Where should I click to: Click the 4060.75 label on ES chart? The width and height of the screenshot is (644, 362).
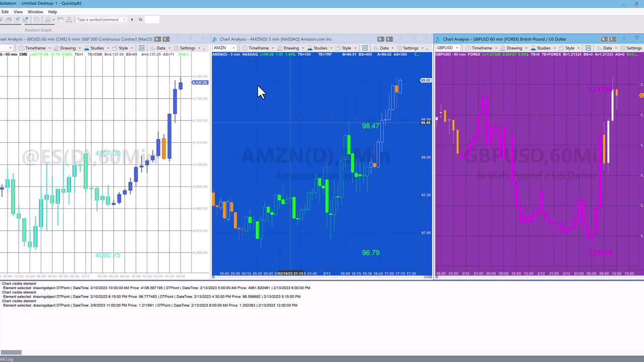[x=108, y=255]
